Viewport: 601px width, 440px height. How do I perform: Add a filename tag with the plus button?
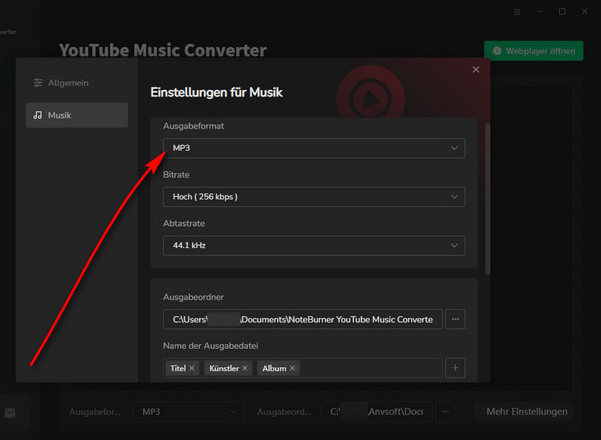(455, 368)
